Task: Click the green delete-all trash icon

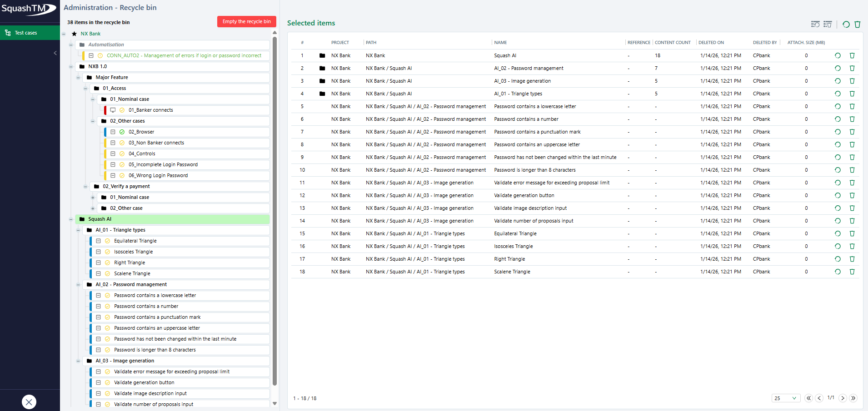Action: [858, 24]
